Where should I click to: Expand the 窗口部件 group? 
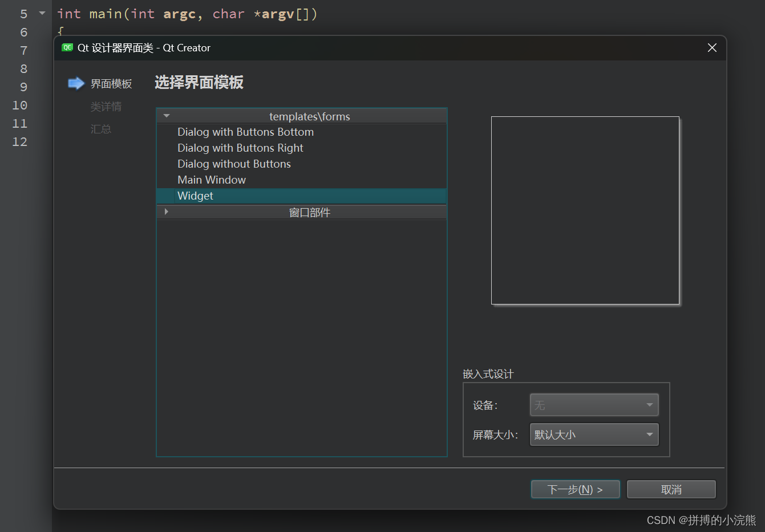[166, 212]
